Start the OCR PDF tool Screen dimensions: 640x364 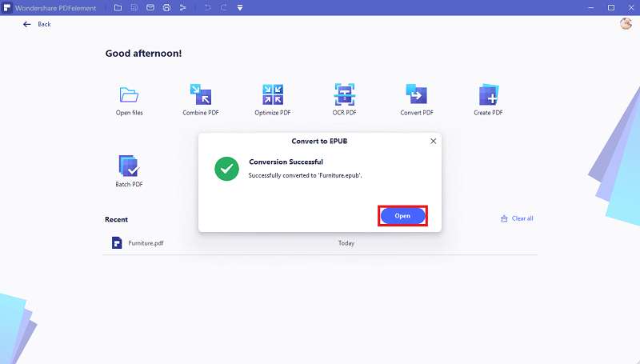pyautogui.click(x=345, y=94)
